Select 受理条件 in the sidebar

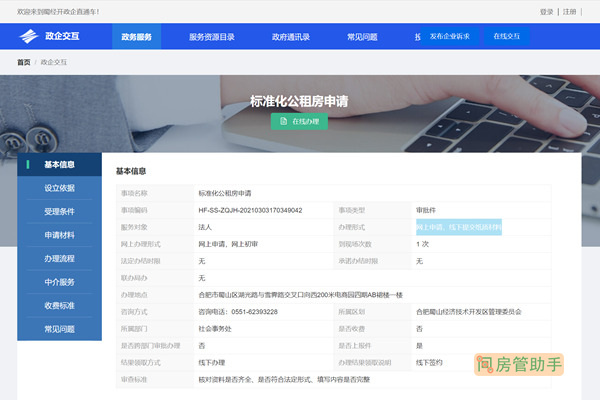(59, 212)
